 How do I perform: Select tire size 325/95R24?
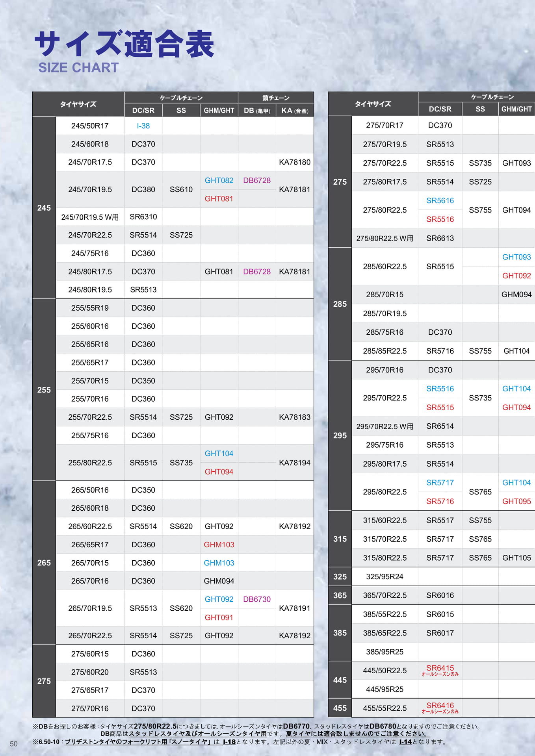click(x=385, y=577)
